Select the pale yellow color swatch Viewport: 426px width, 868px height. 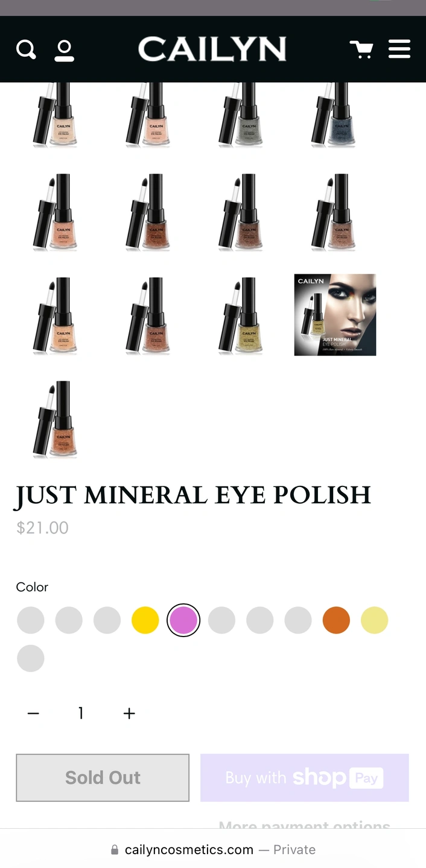coord(375,620)
